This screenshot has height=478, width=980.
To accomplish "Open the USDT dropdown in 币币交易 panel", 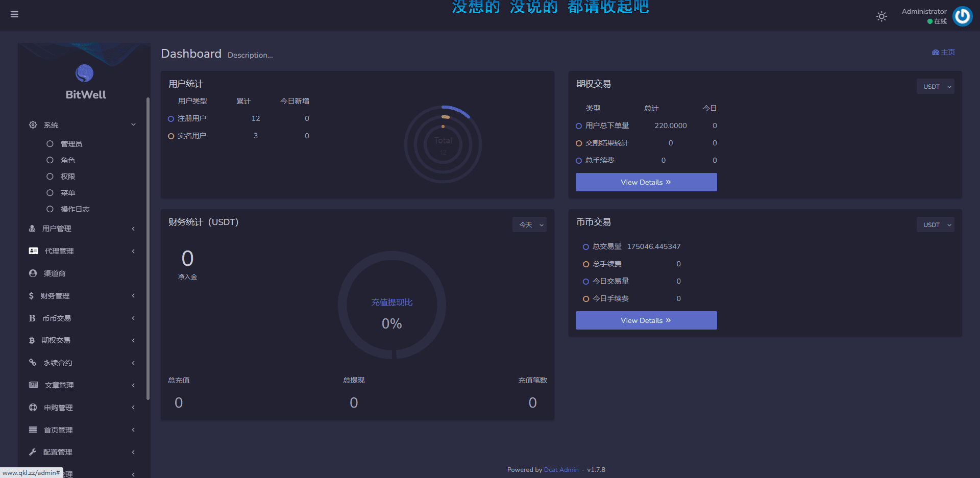I will coord(935,225).
